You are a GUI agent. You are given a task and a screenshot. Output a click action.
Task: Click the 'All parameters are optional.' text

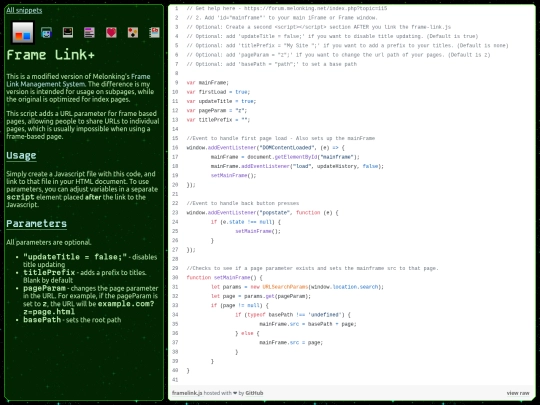pyautogui.click(x=49, y=242)
